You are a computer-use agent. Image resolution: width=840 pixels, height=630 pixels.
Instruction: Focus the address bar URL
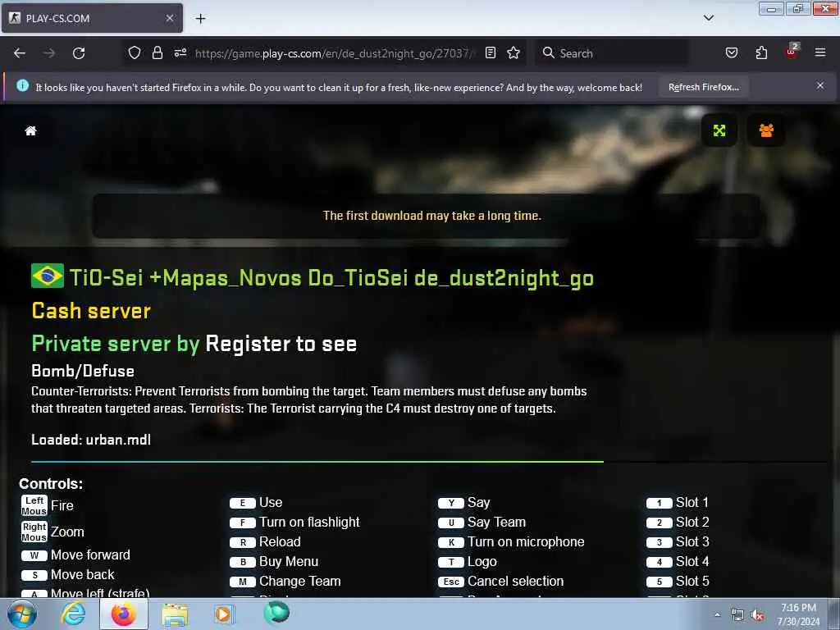click(335, 53)
